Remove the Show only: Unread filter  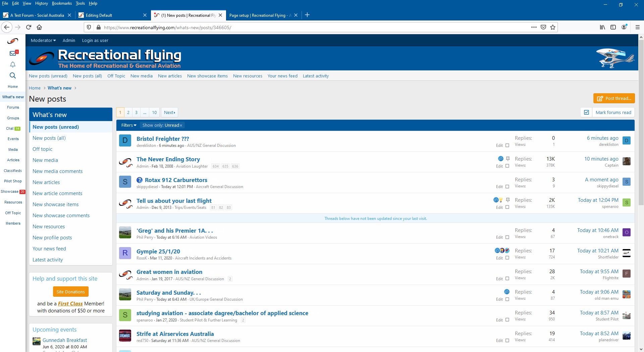(181, 125)
